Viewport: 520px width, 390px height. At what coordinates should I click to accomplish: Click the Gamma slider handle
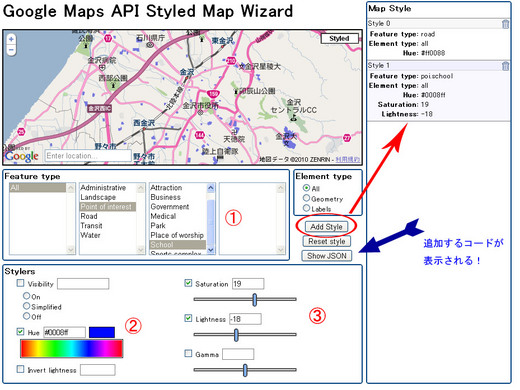click(x=245, y=370)
